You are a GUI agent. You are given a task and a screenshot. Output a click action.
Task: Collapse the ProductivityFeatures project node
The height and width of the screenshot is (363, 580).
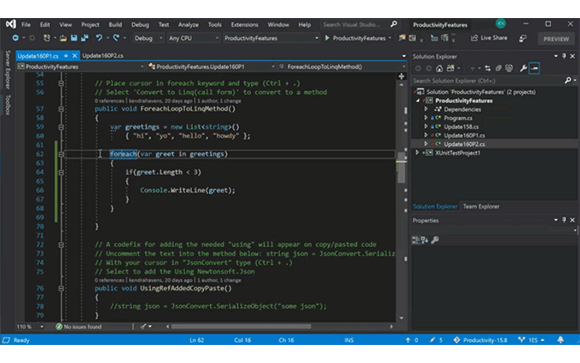[x=418, y=101]
